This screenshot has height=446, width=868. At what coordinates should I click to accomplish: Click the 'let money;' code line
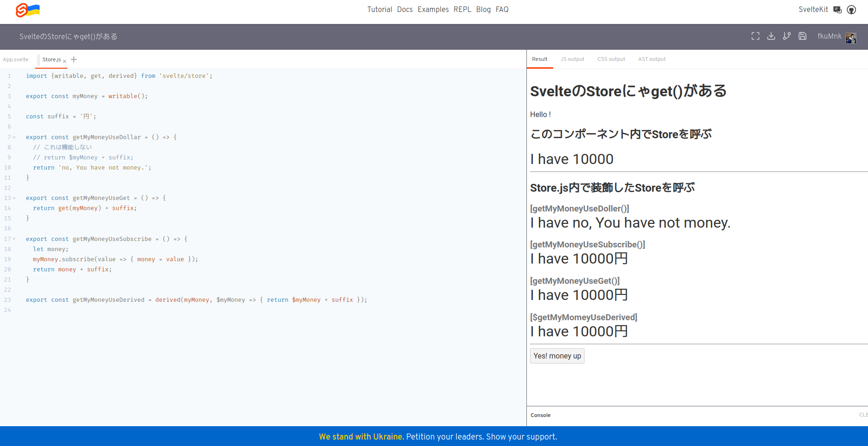pos(51,249)
